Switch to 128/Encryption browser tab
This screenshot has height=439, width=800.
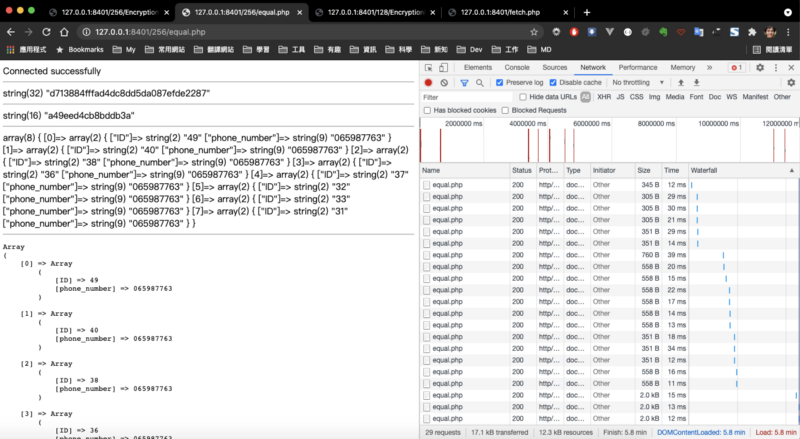[376, 12]
